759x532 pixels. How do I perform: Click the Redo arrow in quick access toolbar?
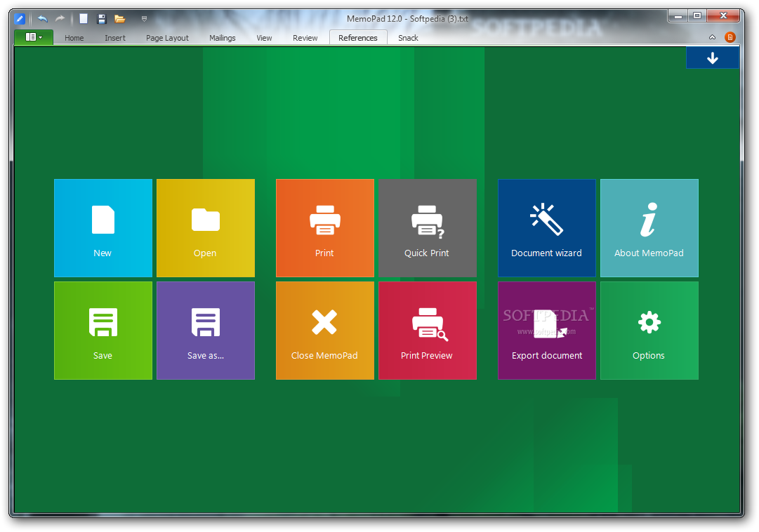(x=60, y=19)
